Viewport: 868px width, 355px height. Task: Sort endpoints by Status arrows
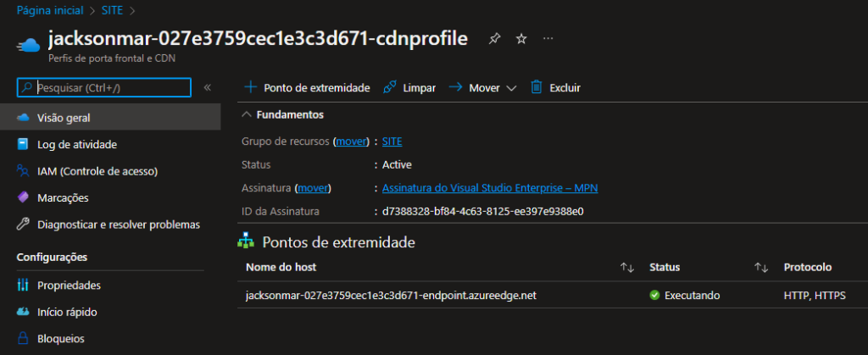[761, 268]
